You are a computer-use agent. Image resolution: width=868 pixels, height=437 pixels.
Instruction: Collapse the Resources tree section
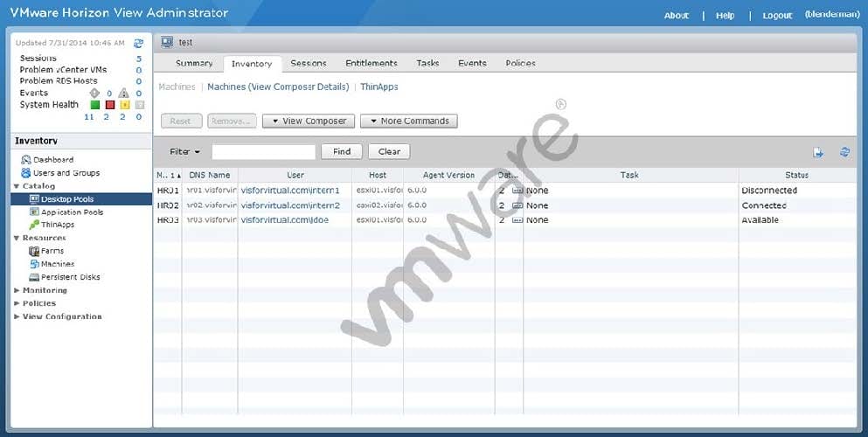[x=17, y=238]
